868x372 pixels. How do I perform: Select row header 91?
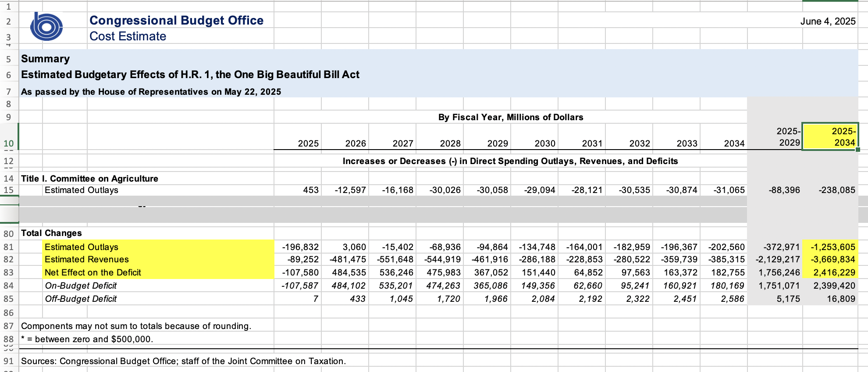[9, 361]
